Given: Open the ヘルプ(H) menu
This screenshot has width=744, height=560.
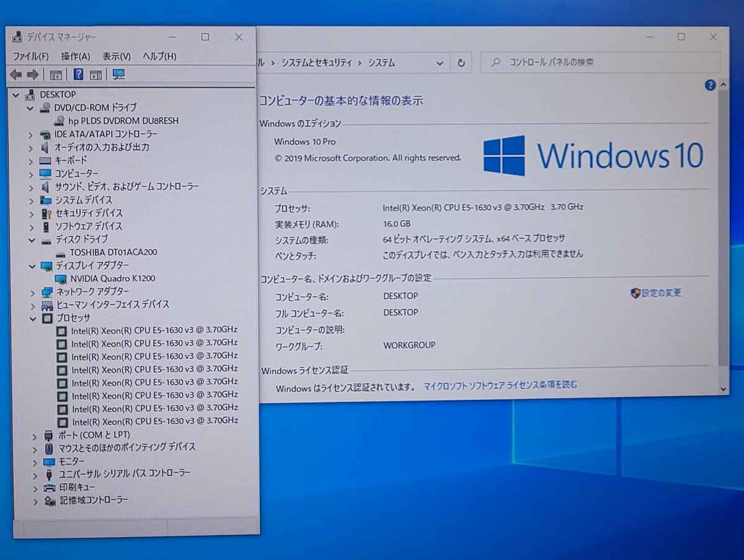Looking at the screenshot, I should click(159, 56).
